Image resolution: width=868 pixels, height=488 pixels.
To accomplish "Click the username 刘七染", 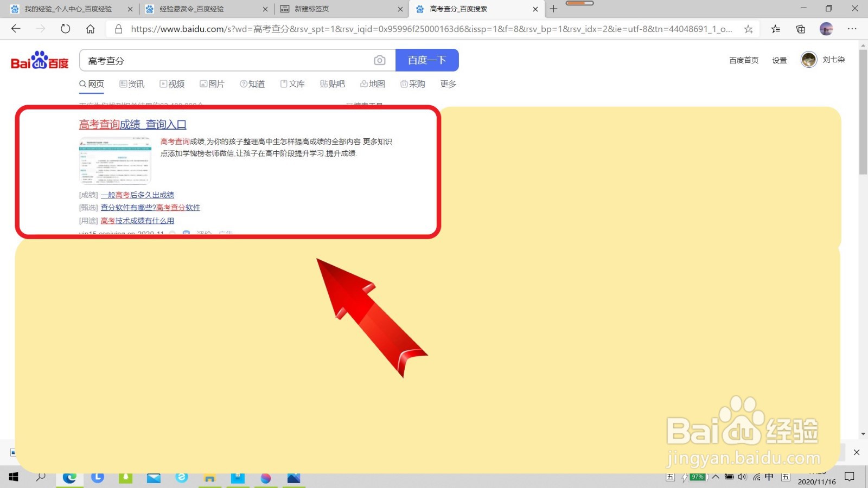I will tap(834, 60).
